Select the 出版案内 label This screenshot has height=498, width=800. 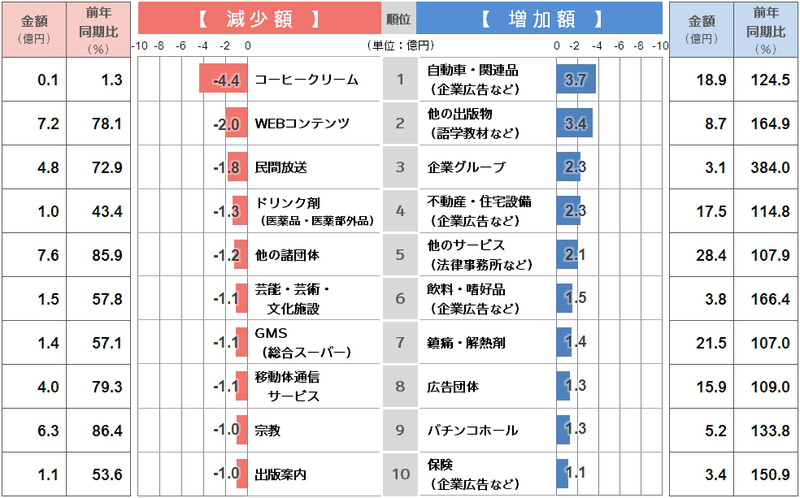pos(281,474)
